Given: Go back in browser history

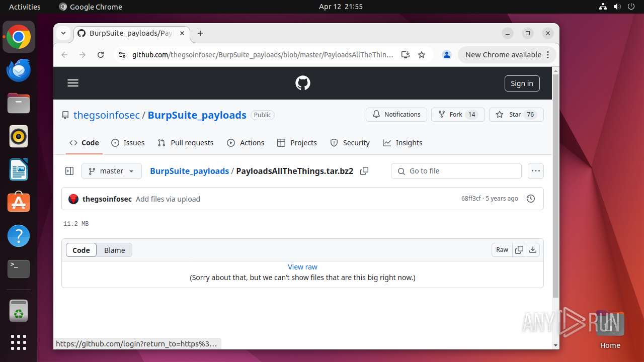Looking at the screenshot, I should pyautogui.click(x=64, y=55).
